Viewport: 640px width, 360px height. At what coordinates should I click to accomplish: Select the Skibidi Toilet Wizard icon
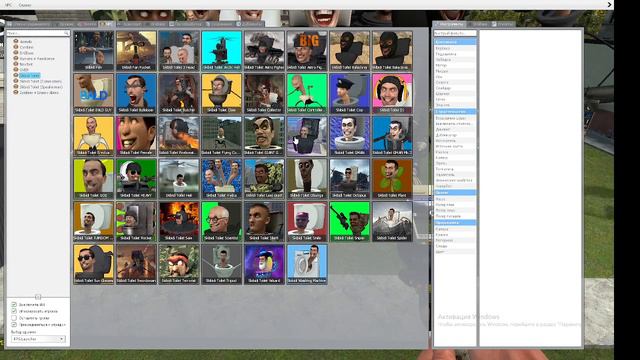click(264, 264)
